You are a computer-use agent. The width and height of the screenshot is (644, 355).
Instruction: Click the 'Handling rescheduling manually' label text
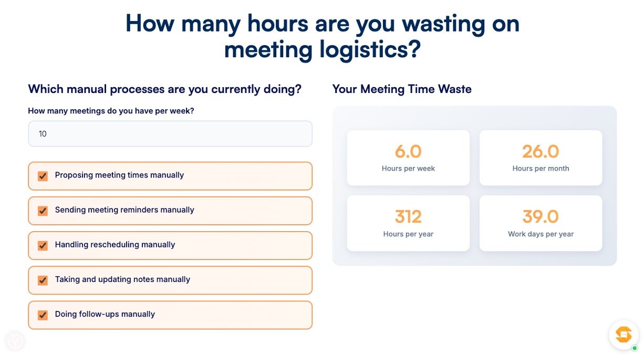click(115, 245)
